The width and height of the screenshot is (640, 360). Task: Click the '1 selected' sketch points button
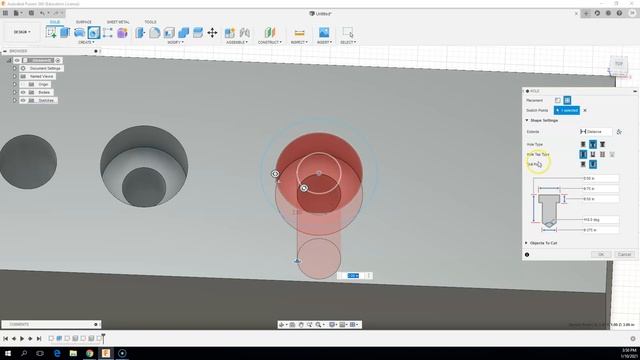point(567,110)
